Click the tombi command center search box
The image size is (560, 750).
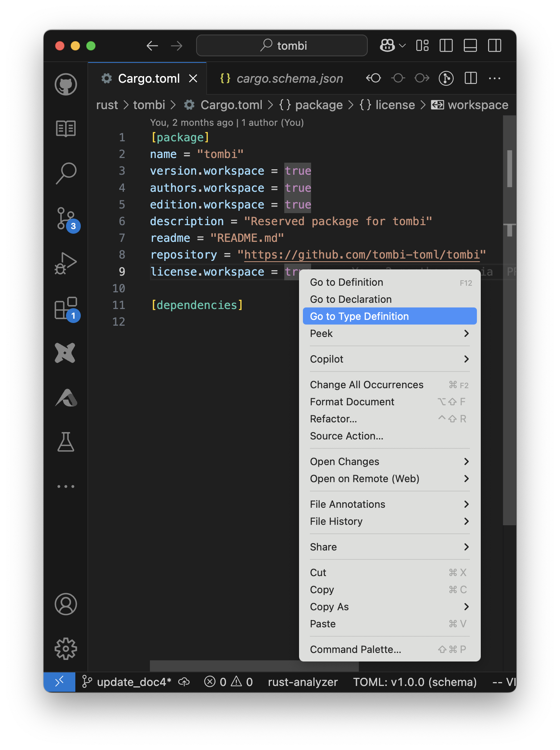[282, 45]
